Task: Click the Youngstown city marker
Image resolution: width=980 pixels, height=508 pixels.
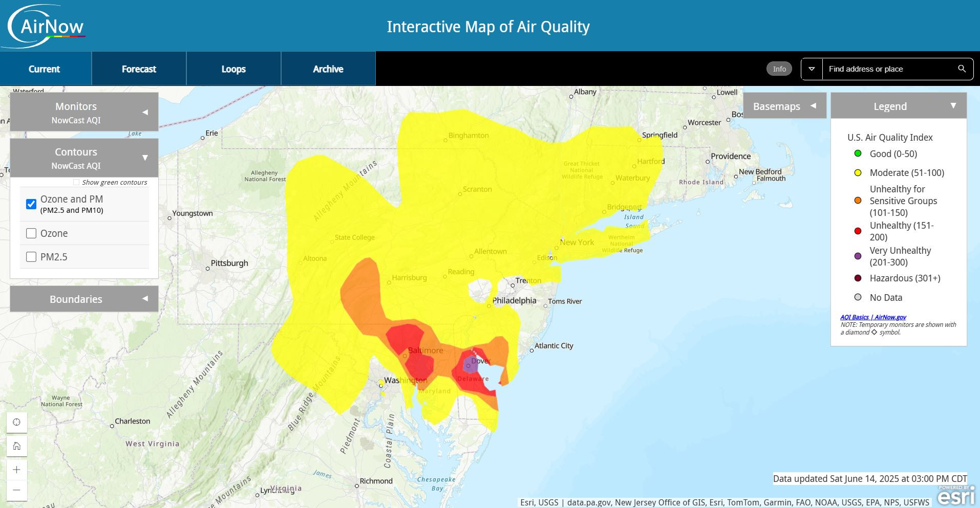Action: 169,218
